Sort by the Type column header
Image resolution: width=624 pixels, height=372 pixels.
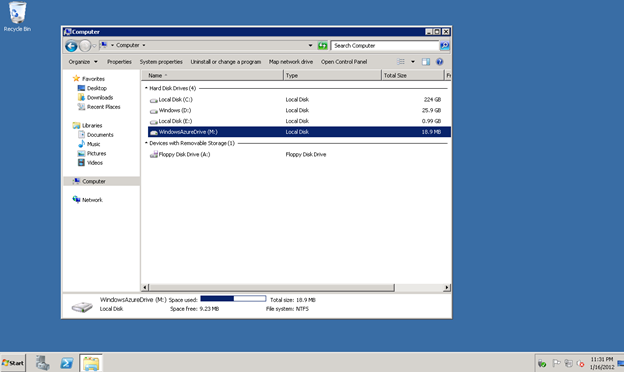point(332,75)
